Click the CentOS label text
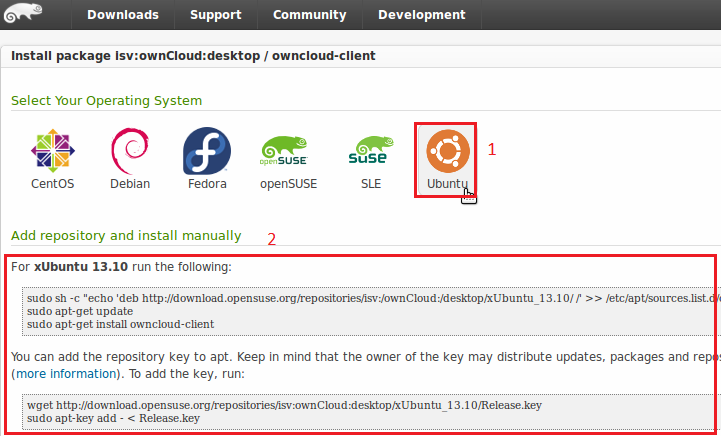721x436 pixels. (52, 184)
